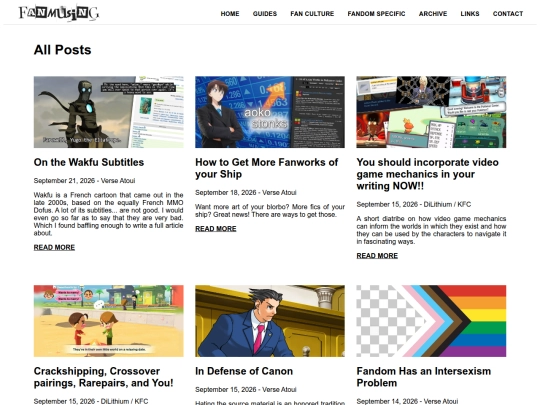
Task: Click the 'A short diatribe' excerpt
Action: click(x=431, y=230)
